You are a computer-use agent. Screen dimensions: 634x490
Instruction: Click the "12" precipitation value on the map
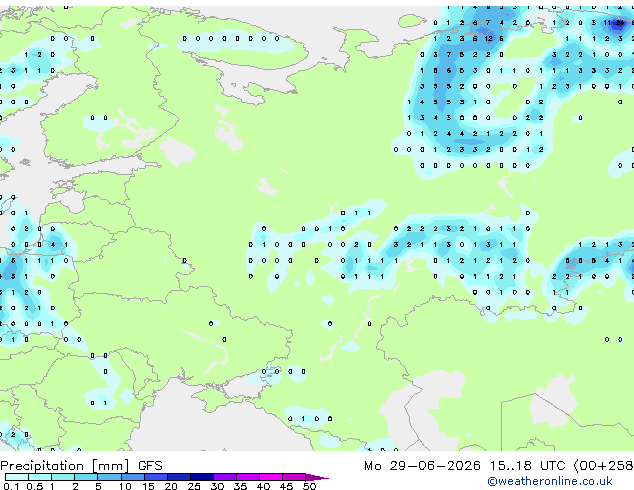click(x=489, y=39)
